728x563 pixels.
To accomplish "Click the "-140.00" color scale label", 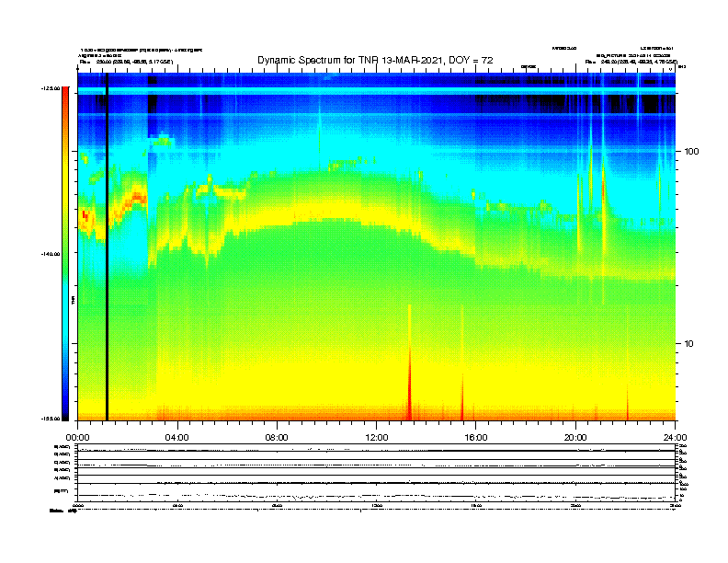I will point(51,254).
